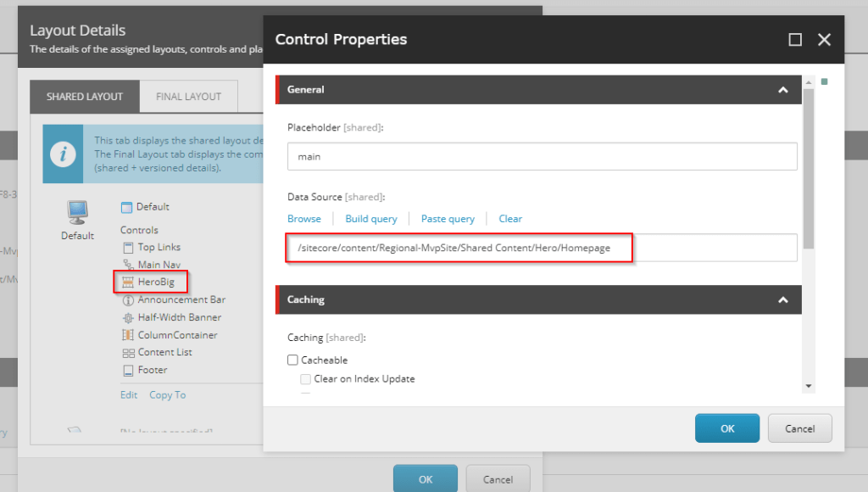Screen dimensions: 868x492
Task: Click the Top Links rendering icon
Action: pyautogui.click(x=128, y=248)
